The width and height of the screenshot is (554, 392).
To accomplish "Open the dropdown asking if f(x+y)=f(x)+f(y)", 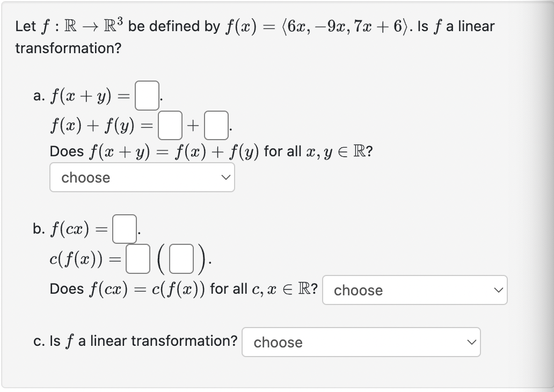I will (142, 177).
